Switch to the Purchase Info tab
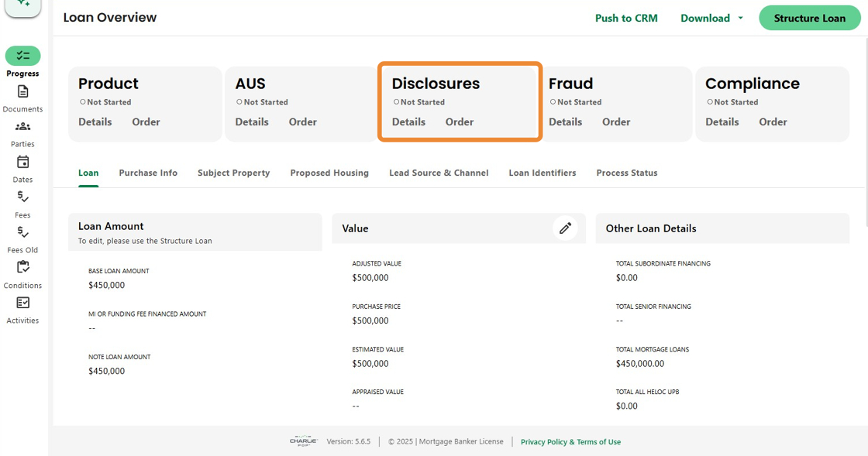This screenshot has height=456, width=868. coord(148,173)
